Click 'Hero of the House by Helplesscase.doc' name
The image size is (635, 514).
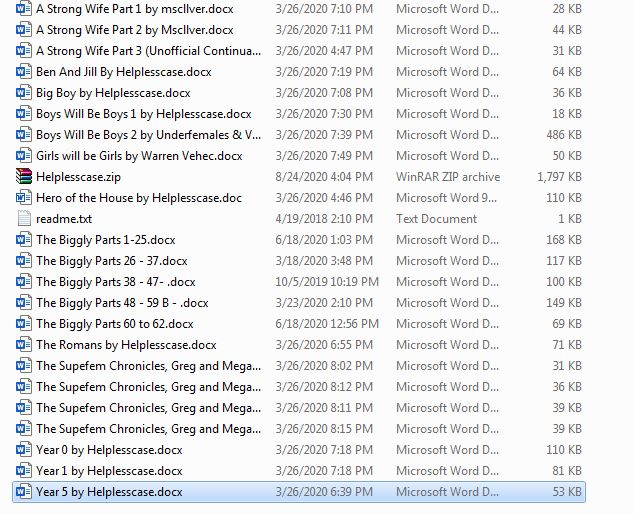[139, 198]
